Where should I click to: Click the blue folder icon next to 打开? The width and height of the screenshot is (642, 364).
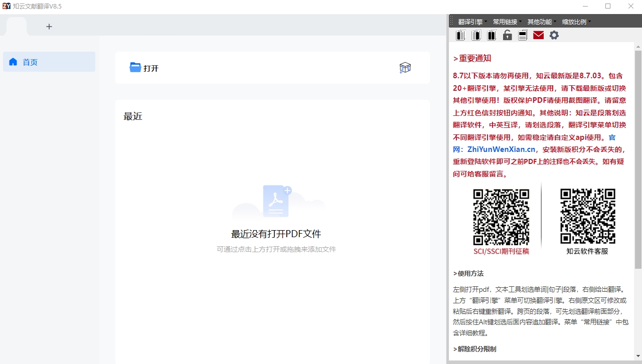(134, 67)
